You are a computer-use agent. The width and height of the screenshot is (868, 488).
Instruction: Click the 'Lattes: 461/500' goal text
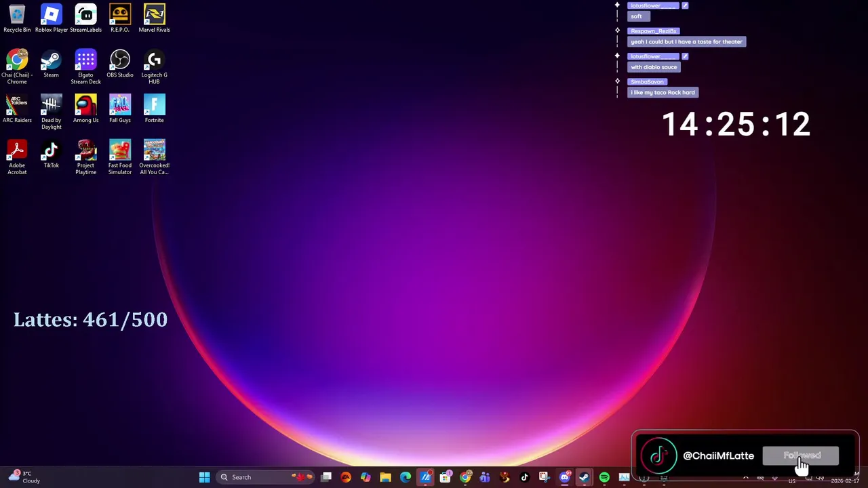pyautogui.click(x=90, y=320)
